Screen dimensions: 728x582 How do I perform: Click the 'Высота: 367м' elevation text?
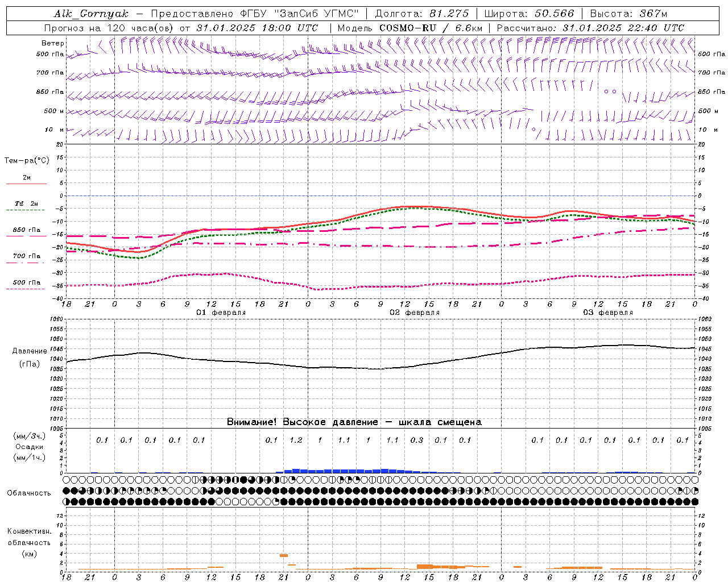pos(628,14)
